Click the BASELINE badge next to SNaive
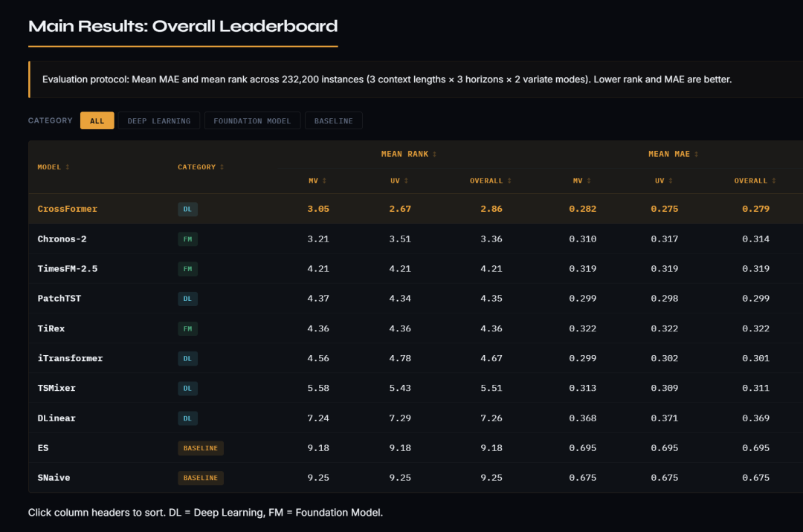Viewport: 803px width, 532px height. point(200,478)
